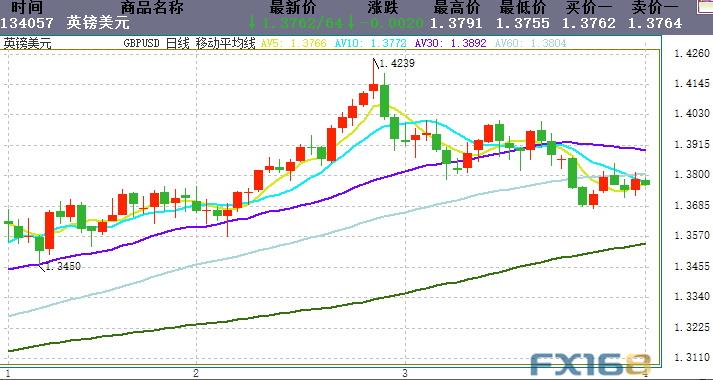
Task: Click the 1.3800 price axis label
Action: click(691, 175)
